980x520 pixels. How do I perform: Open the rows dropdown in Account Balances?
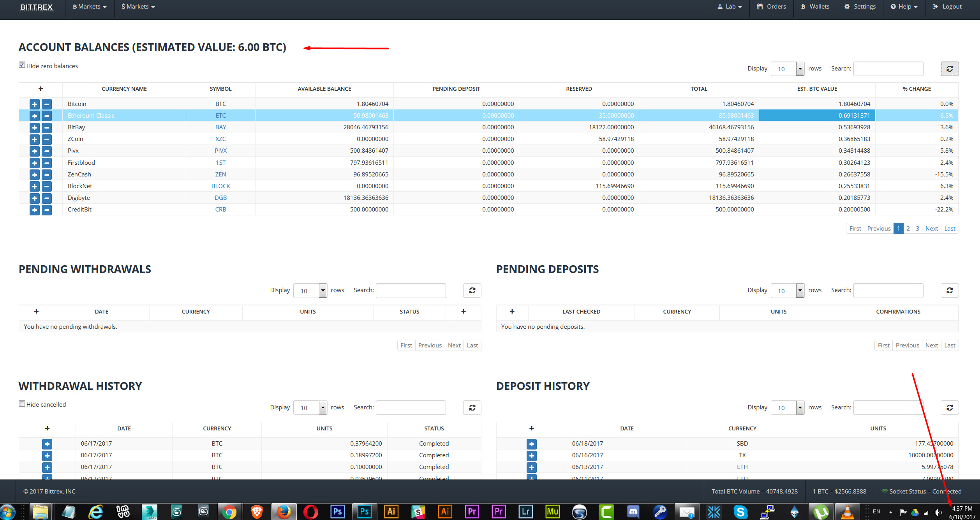point(787,69)
